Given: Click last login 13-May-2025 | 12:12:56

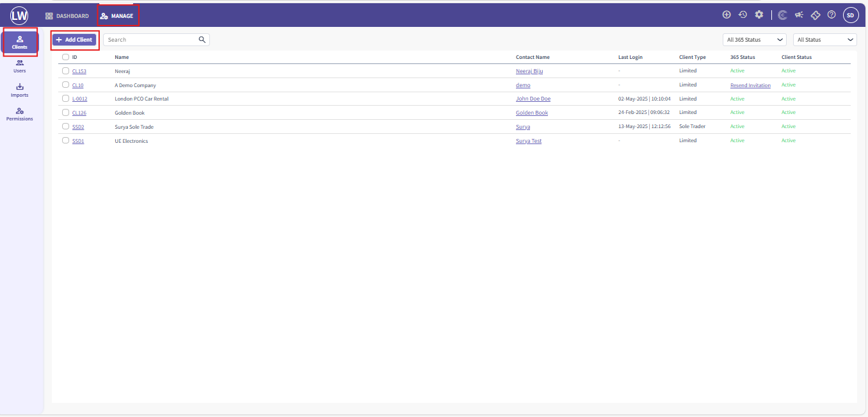Looking at the screenshot, I should click(645, 127).
